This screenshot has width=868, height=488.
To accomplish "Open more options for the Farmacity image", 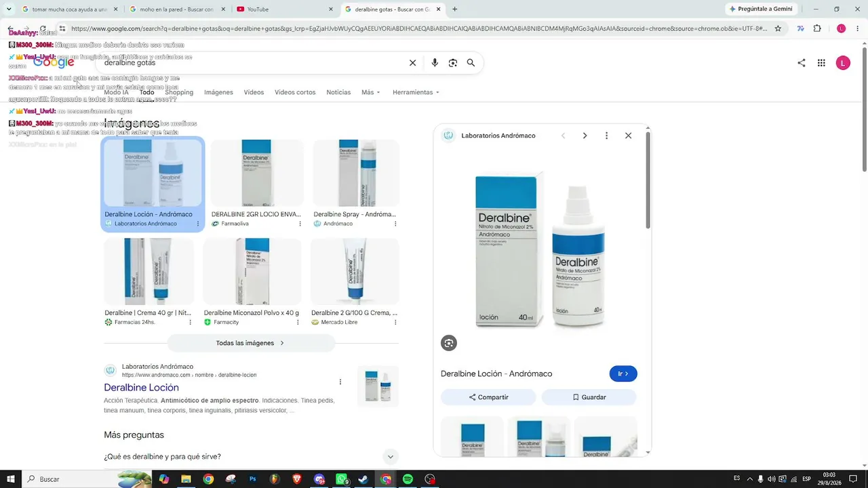I will point(298,322).
